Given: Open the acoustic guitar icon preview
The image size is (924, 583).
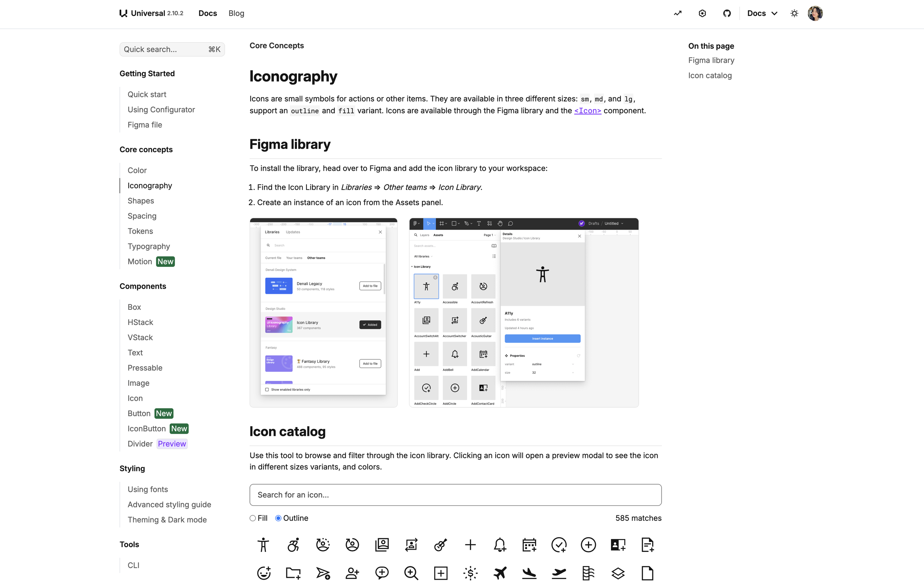Looking at the screenshot, I should point(441,545).
